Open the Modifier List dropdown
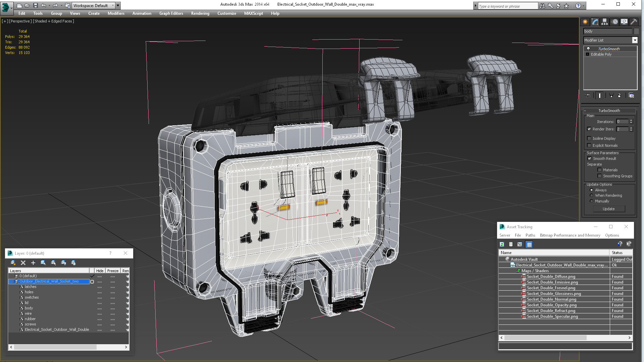The height and width of the screenshot is (362, 644). [x=635, y=40]
